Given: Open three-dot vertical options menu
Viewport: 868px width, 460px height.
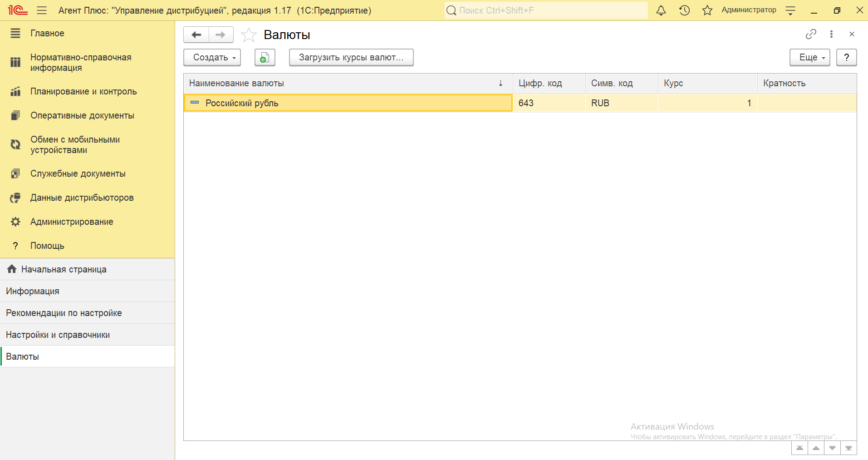Looking at the screenshot, I should click(831, 34).
